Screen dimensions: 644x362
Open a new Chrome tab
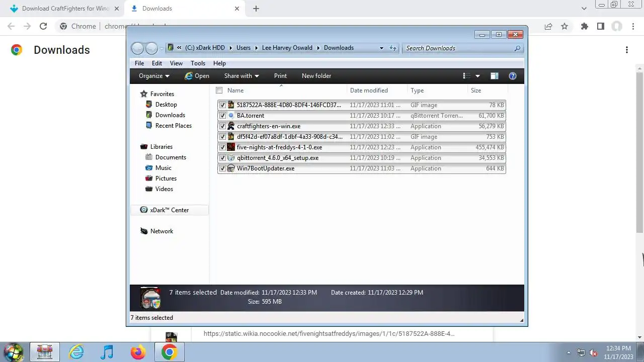pyautogui.click(x=256, y=9)
